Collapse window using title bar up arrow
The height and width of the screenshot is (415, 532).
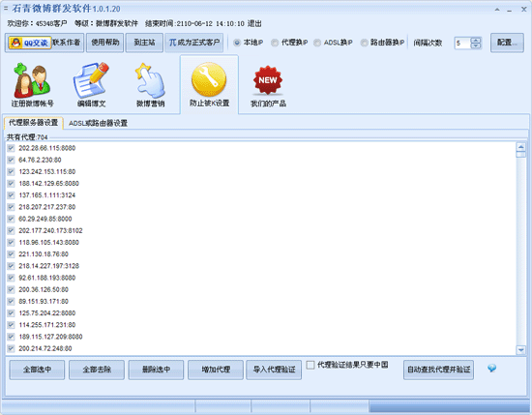click(x=497, y=10)
